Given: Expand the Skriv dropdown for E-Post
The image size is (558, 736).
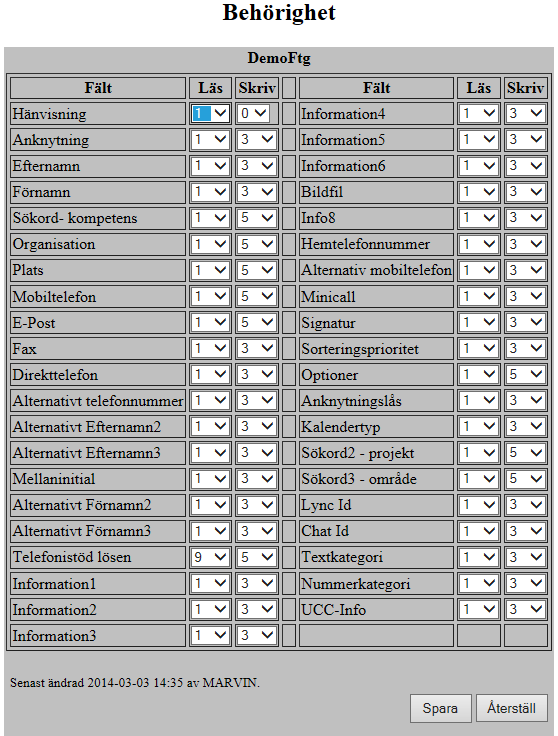Looking at the screenshot, I should tap(257, 322).
